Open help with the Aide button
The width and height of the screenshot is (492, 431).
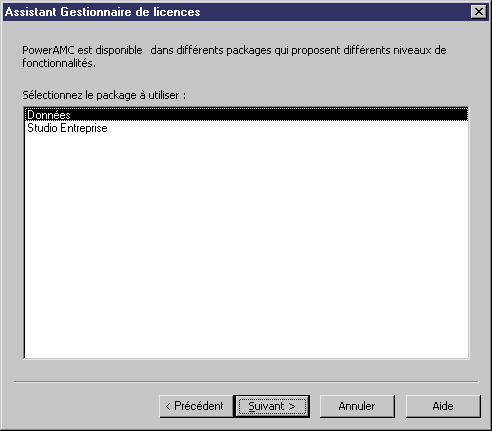click(x=443, y=406)
